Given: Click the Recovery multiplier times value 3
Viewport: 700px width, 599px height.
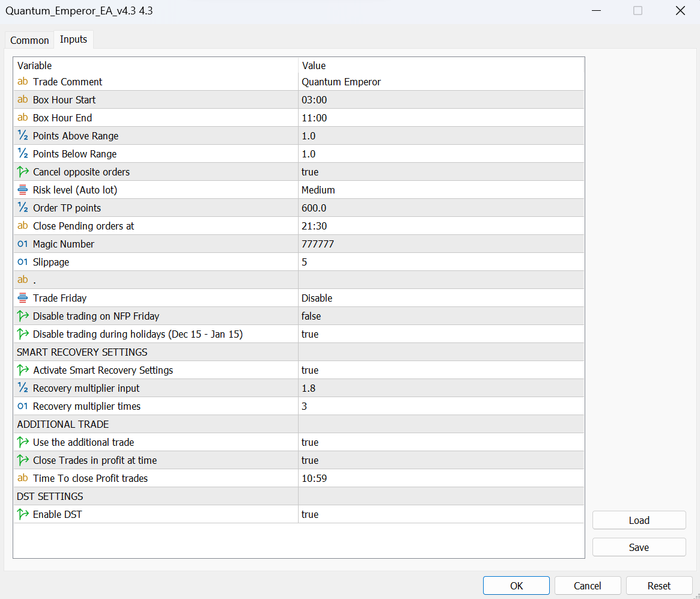Looking at the screenshot, I should tap(441, 406).
